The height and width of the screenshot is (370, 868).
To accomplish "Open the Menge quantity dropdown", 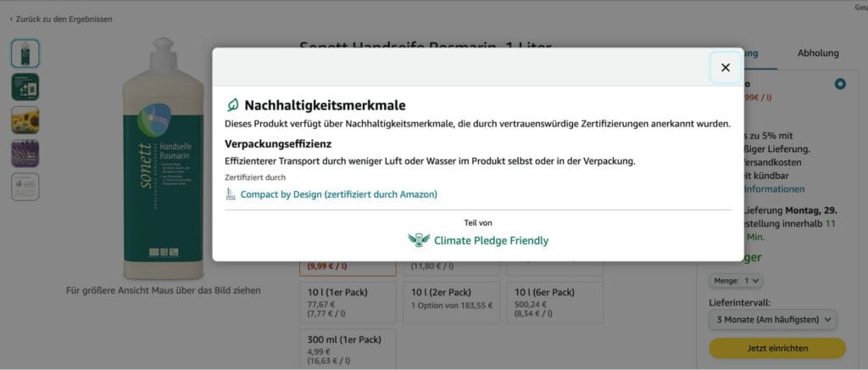I will click(x=736, y=281).
